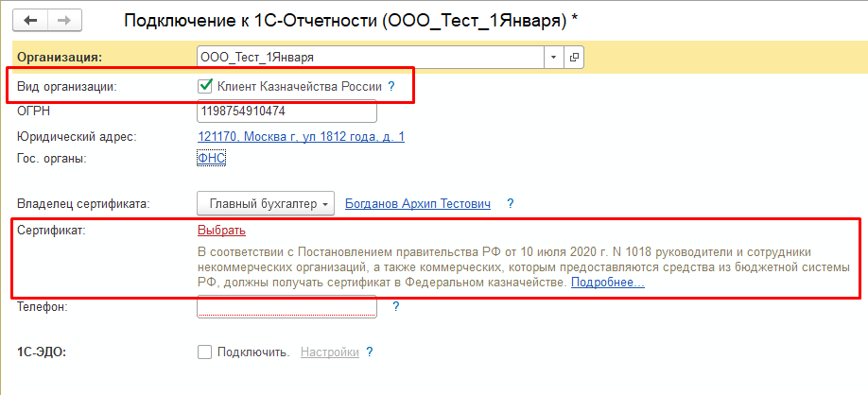Click help icon beside Клиент Казначейства России

391,86
